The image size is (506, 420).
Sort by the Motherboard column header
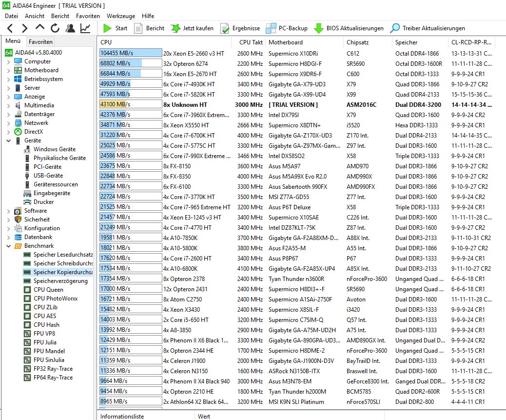click(304, 42)
